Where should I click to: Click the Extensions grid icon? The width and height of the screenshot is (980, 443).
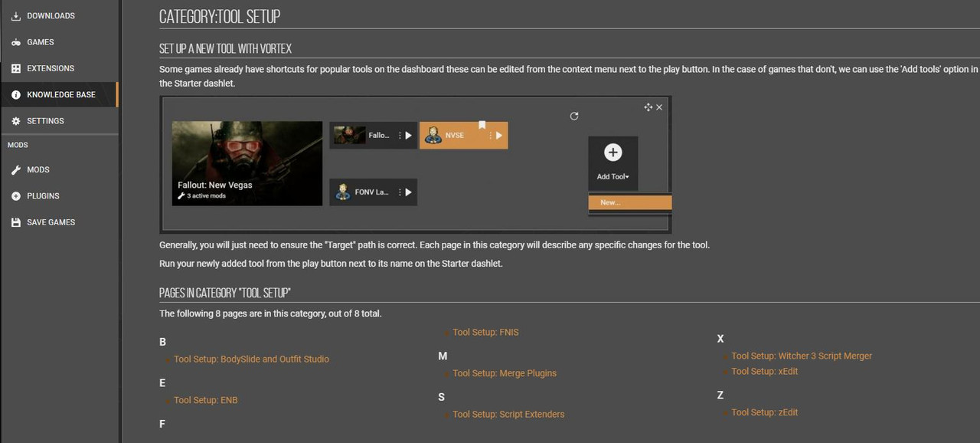coord(16,68)
